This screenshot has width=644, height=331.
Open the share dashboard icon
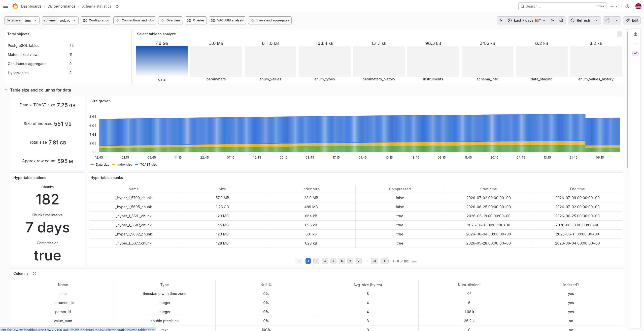[x=607, y=20]
